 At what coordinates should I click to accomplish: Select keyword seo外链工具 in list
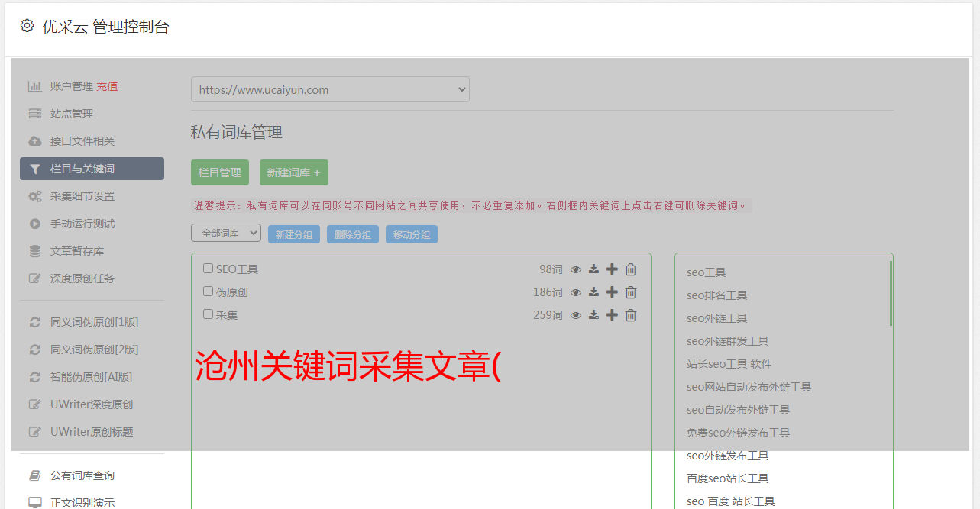tap(716, 318)
